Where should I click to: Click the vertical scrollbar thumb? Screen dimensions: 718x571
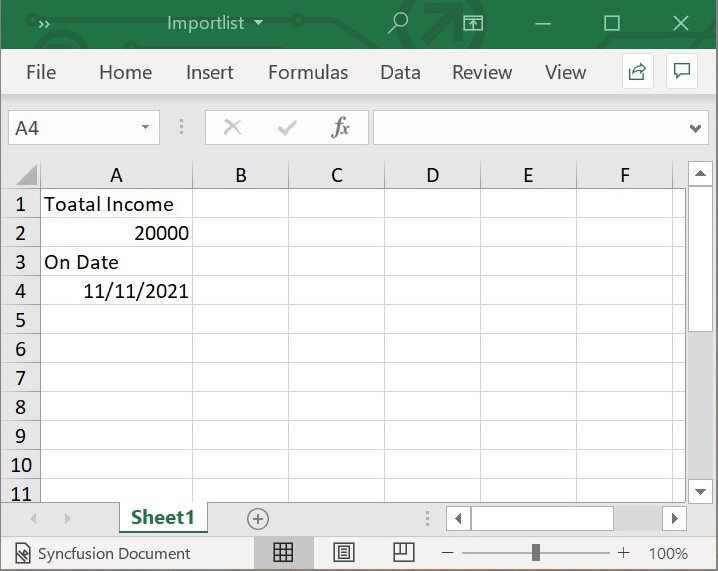point(700,259)
